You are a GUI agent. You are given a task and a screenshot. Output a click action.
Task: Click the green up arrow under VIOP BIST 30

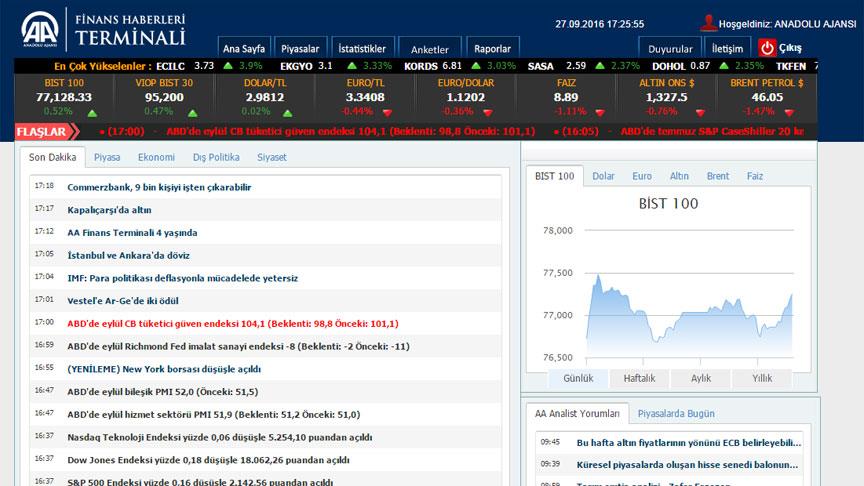click(191, 112)
